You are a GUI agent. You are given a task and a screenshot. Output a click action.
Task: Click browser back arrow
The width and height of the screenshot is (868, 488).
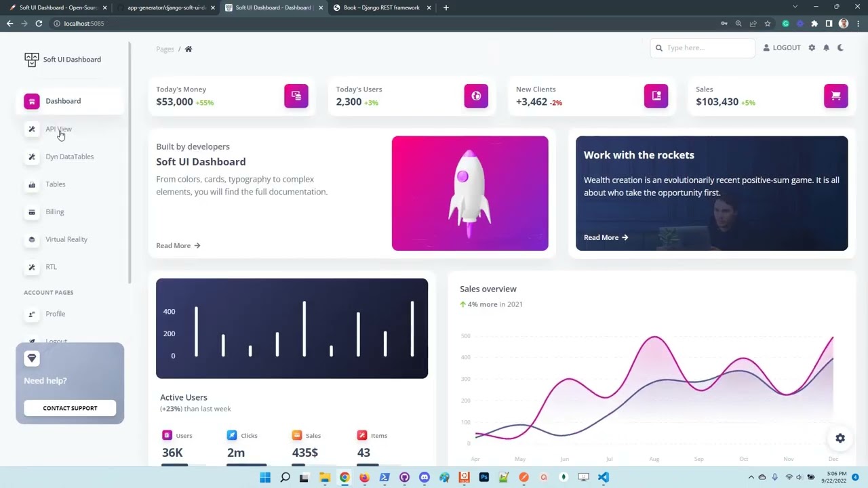tap(9, 23)
